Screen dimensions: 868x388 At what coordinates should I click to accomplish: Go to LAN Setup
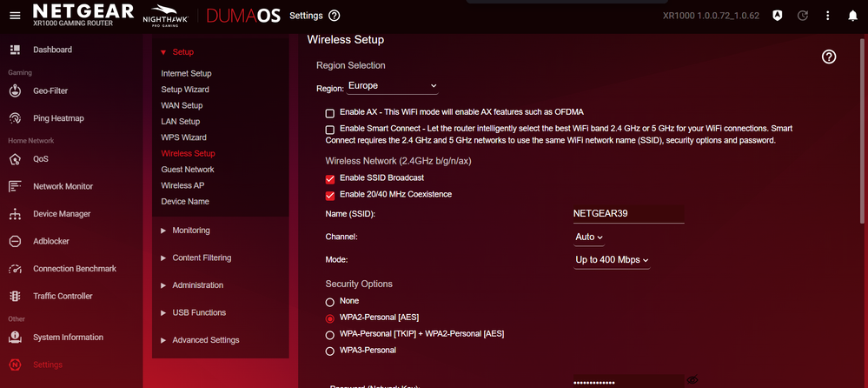(181, 122)
